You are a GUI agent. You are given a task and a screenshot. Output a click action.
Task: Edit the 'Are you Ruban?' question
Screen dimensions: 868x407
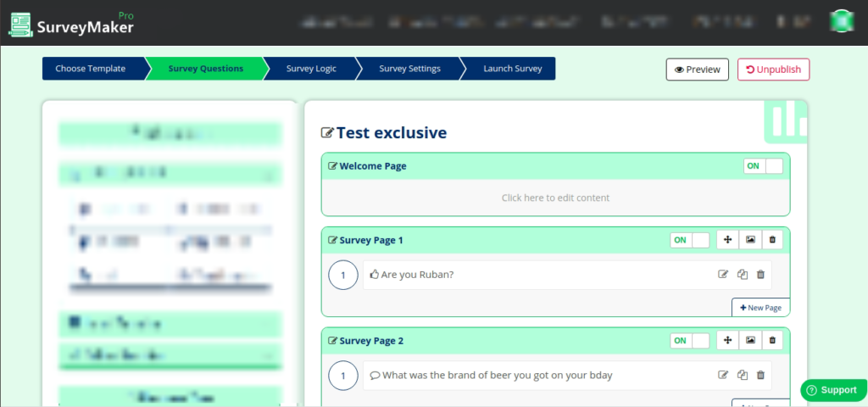coord(723,274)
